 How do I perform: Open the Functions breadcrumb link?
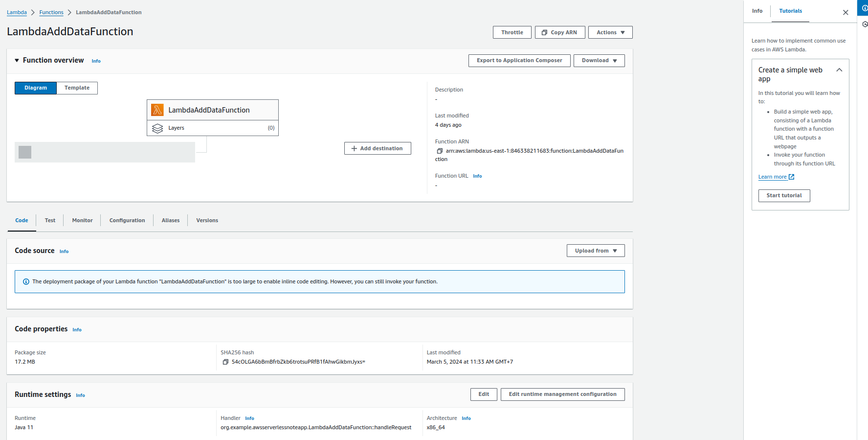click(51, 13)
